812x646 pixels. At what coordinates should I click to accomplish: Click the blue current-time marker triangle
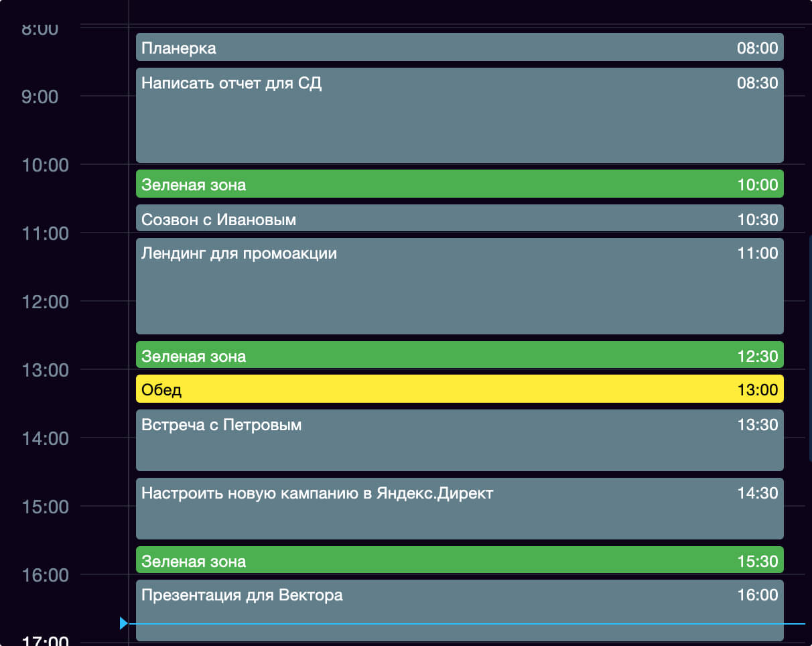(123, 623)
